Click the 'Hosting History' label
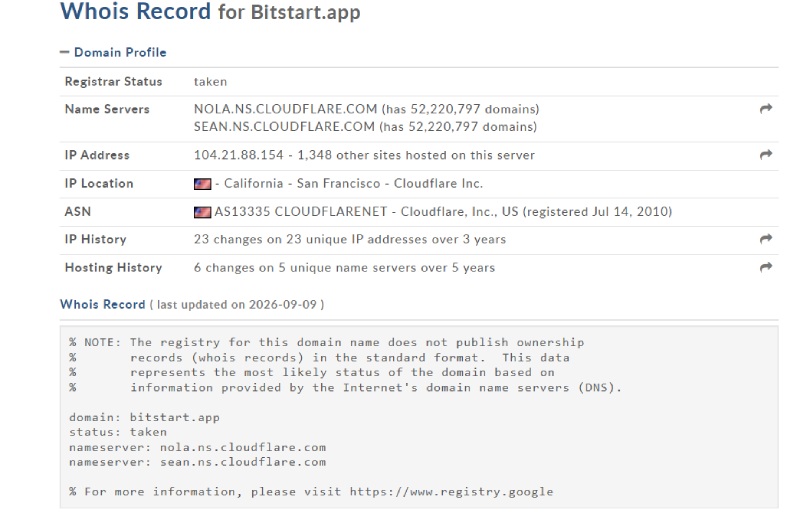This screenshot has width=800, height=513. tap(113, 267)
